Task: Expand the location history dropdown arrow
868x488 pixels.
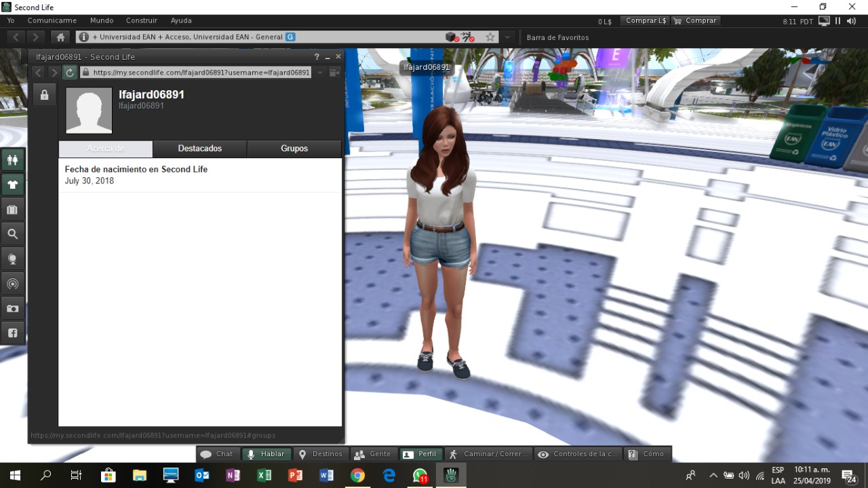Action: click(x=507, y=37)
